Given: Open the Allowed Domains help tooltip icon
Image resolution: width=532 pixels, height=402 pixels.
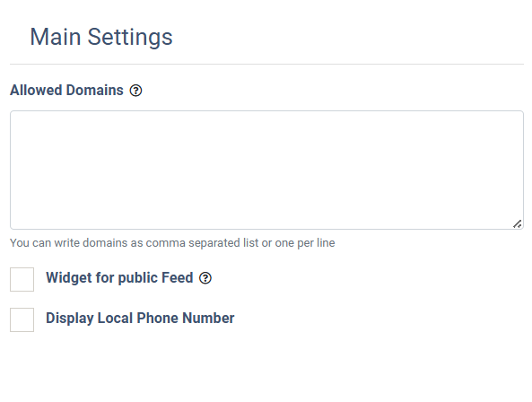Looking at the screenshot, I should click(x=135, y=91).
